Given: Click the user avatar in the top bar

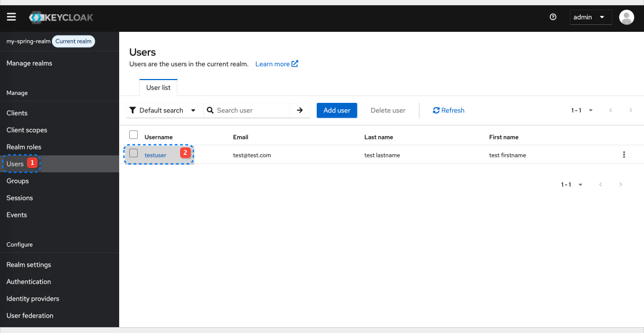Looking at the screenshot, I should click(627, 17).
